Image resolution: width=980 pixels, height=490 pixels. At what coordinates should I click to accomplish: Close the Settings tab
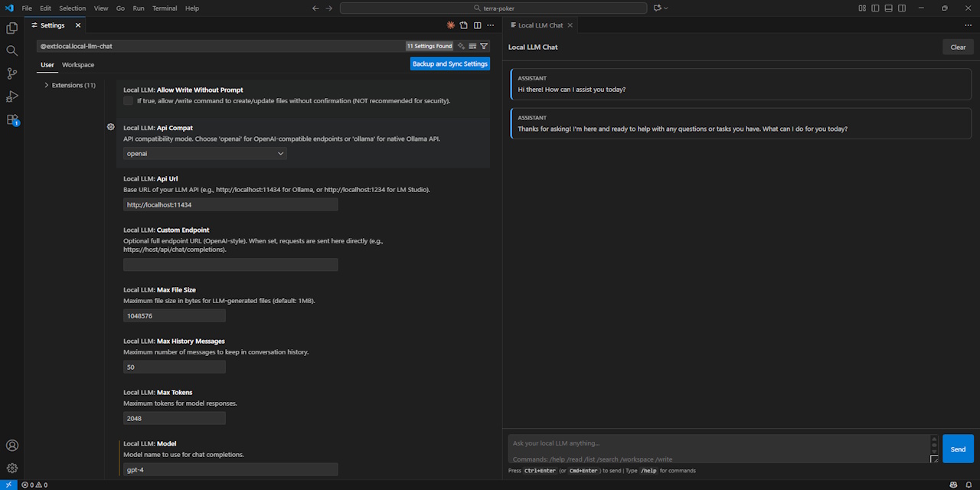(x=78, y=25)
